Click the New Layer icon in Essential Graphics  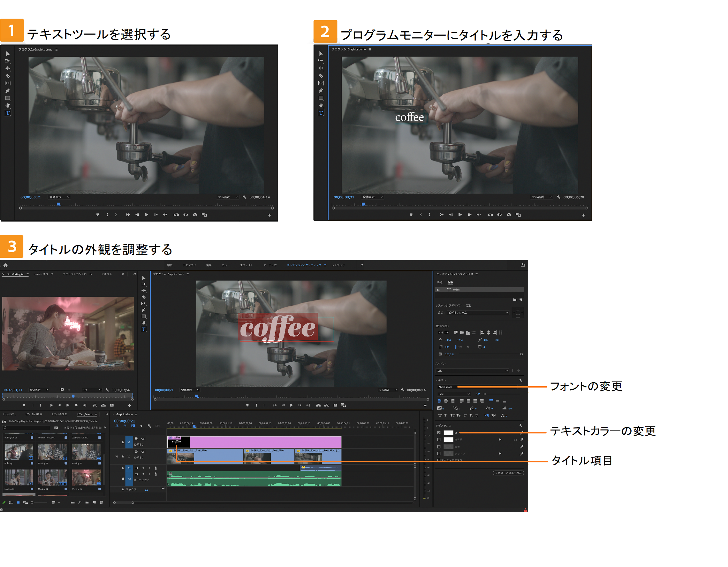pos(521,300)
